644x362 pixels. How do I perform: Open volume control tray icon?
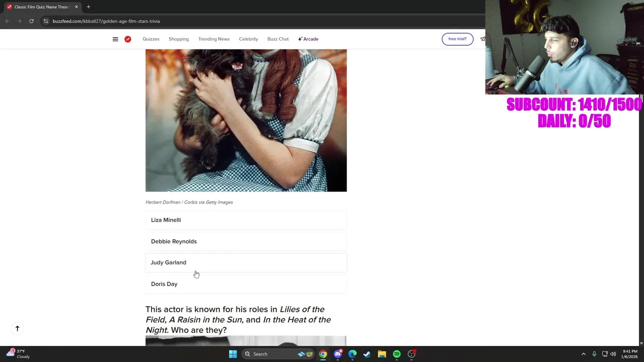point(613,354)
